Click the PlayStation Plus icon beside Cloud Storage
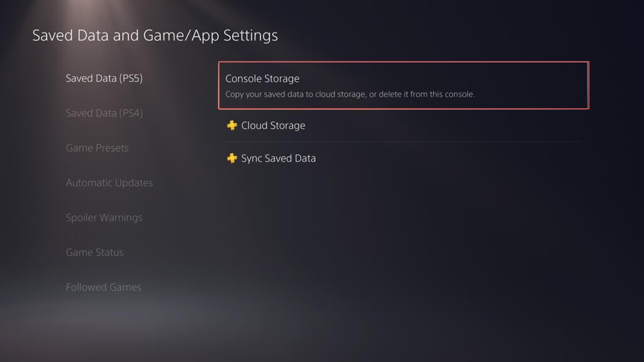This screenshot has height=362, width=644. [x=231, y=126]
